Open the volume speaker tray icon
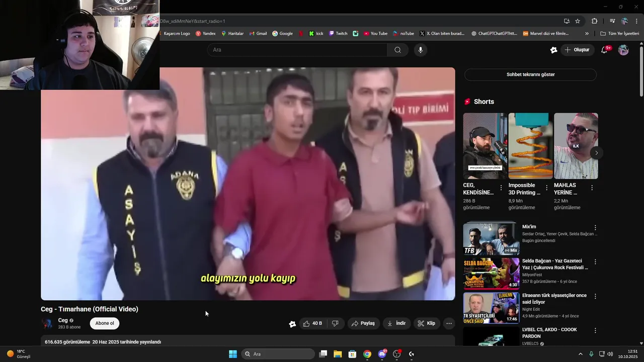Image resolution: width=644 pixels, height=362 pixels. point(610,354)
